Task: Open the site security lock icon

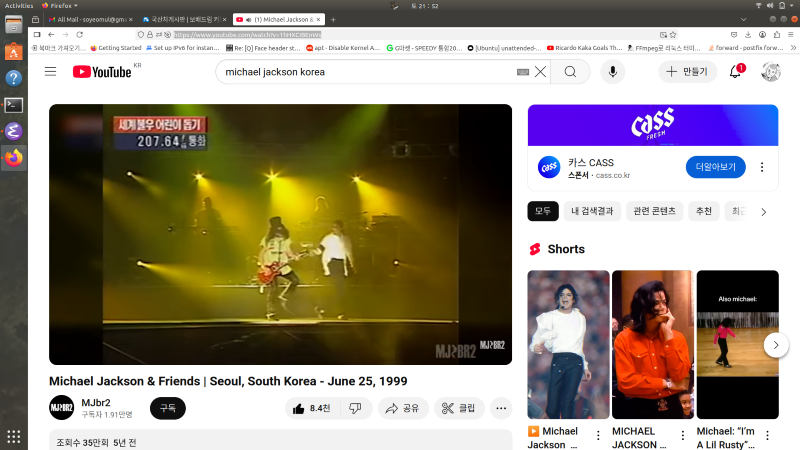Action: (x=150, y=35)
